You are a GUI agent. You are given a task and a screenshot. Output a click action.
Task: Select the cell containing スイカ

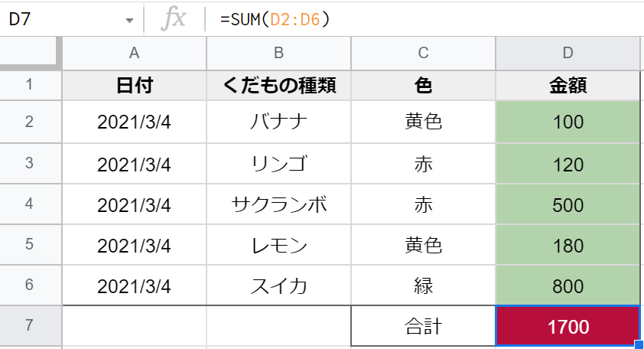[279, 285]
